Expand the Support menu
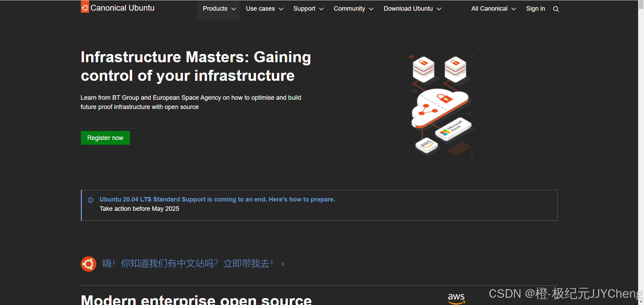This screenshot has width=644, height=305. click(x=308, y=9)
